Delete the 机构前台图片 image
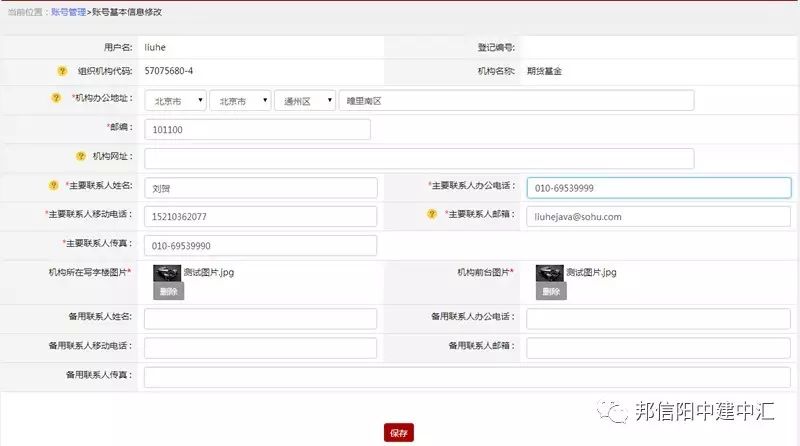The width and height of the screenshot is (800, 446). click(550, 291)
